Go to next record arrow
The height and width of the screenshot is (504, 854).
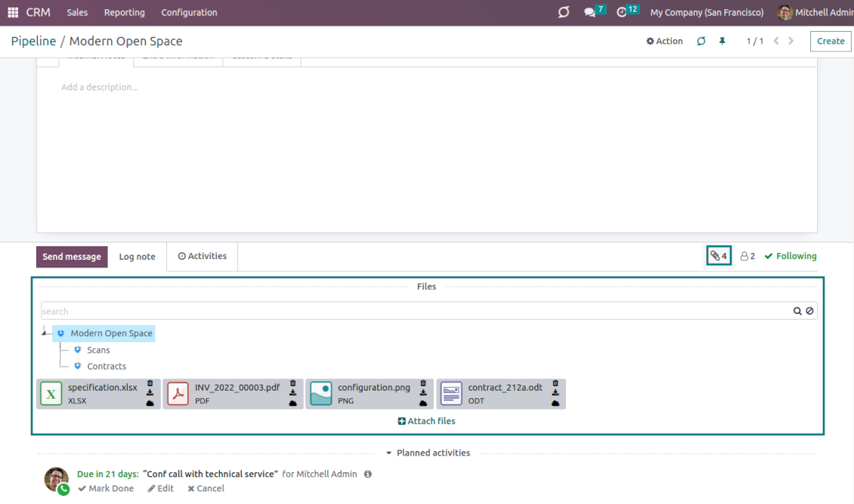point(791,41)
